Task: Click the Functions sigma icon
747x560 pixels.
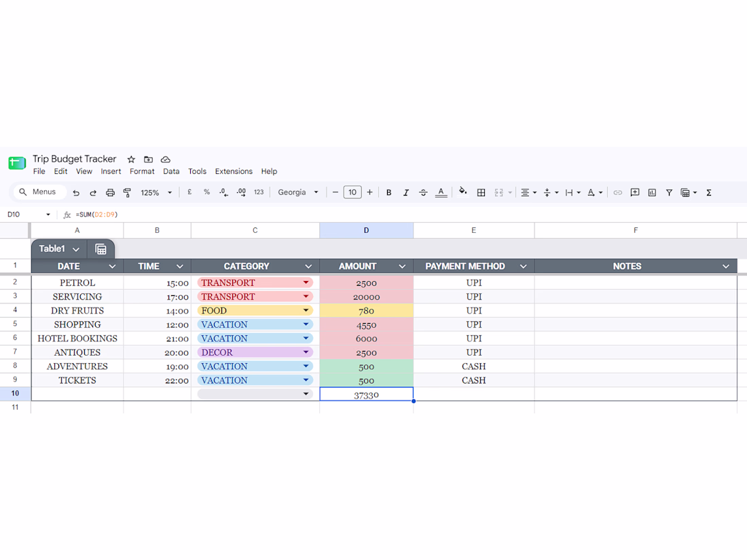Action: [x=709, y=192]
